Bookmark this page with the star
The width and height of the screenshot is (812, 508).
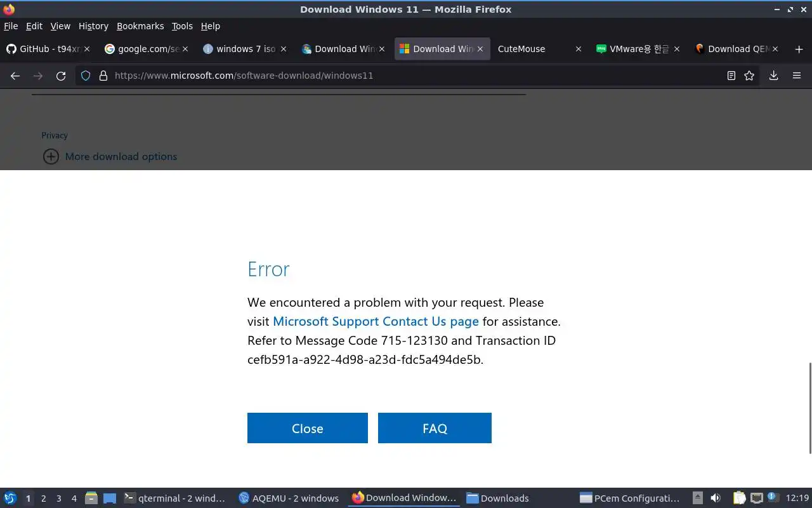point(749,76)
